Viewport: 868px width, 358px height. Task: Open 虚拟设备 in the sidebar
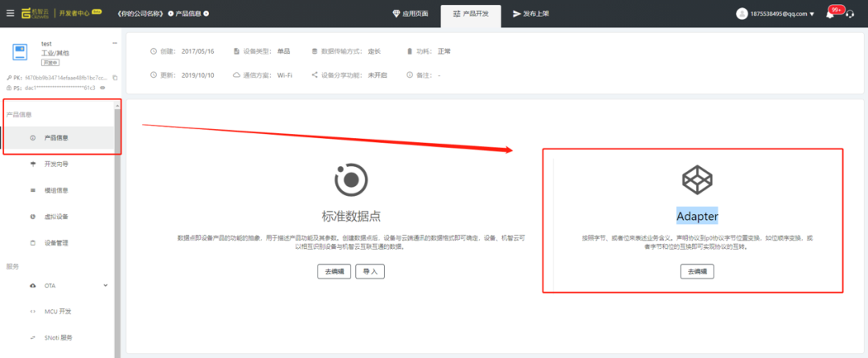[58, 217]
